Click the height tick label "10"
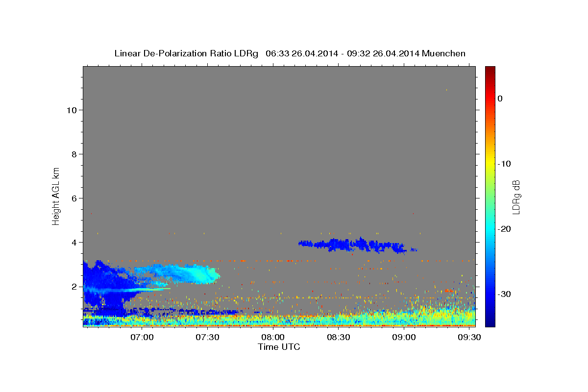The width and height of the screenshot is (588, 392). point(71,110)
